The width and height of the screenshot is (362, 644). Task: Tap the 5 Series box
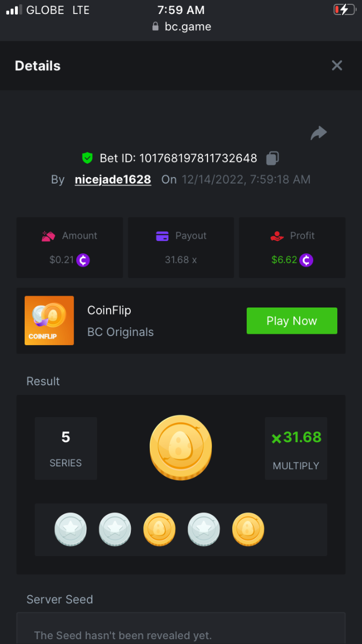tap(66, 449)
